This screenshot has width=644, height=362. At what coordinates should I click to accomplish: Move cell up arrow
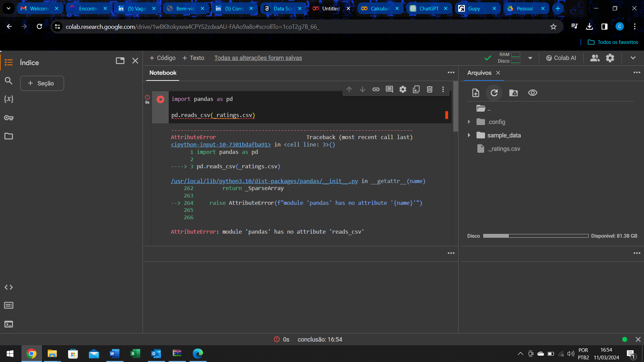pos(349,89)
